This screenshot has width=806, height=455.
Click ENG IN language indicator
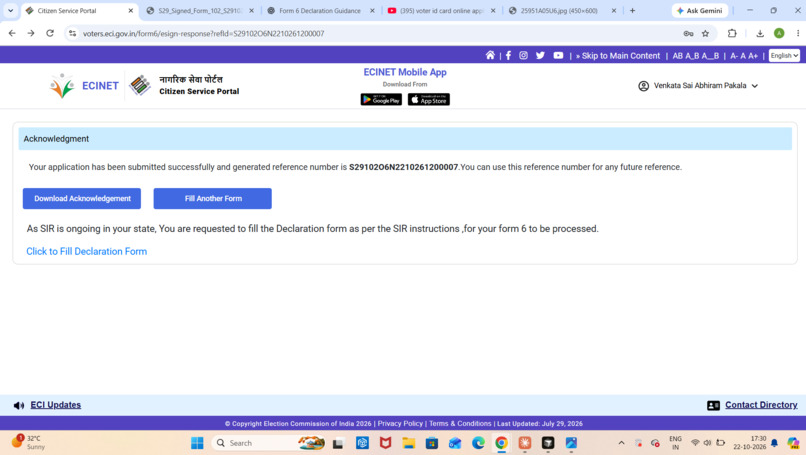tap(675, 443)
